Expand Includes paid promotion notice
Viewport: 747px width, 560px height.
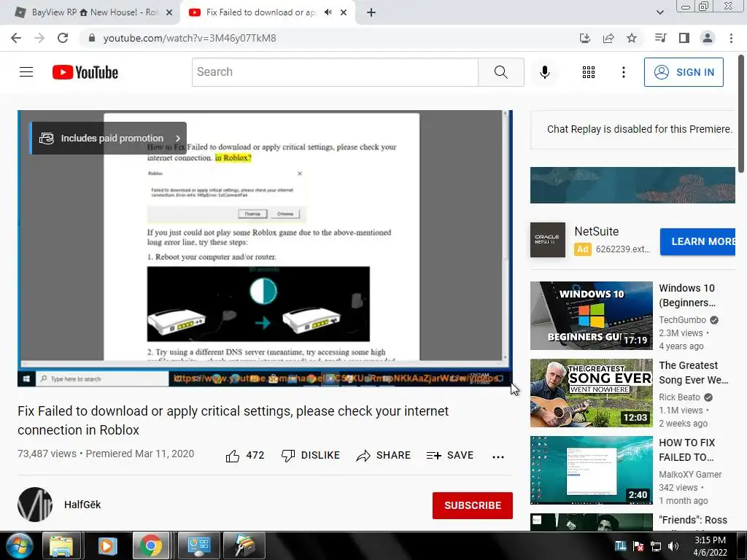click(x=108, y=138)
